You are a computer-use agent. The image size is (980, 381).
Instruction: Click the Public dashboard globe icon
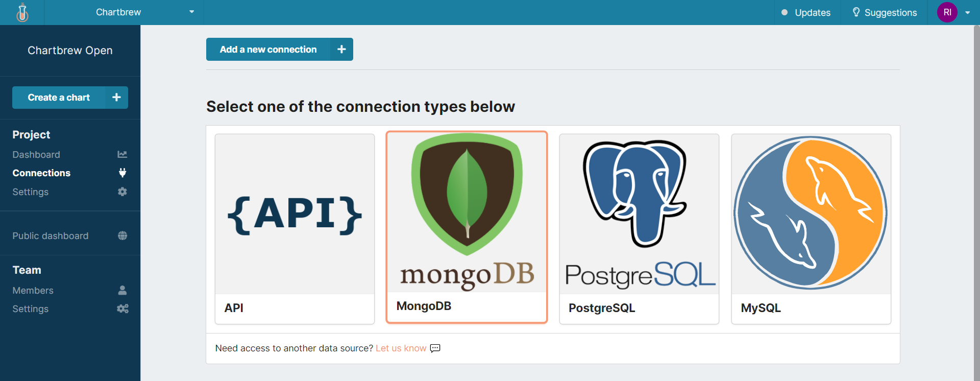[122, 235]
